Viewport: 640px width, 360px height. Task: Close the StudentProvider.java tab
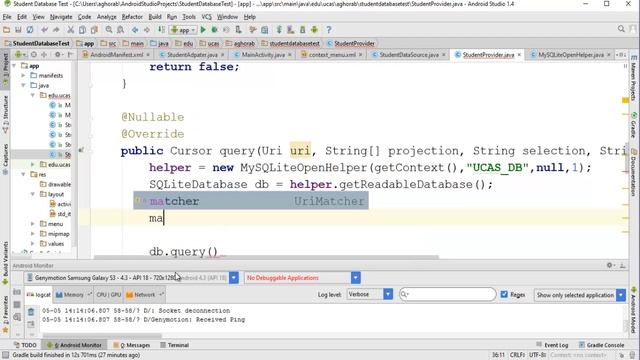[x=519, y=55]
